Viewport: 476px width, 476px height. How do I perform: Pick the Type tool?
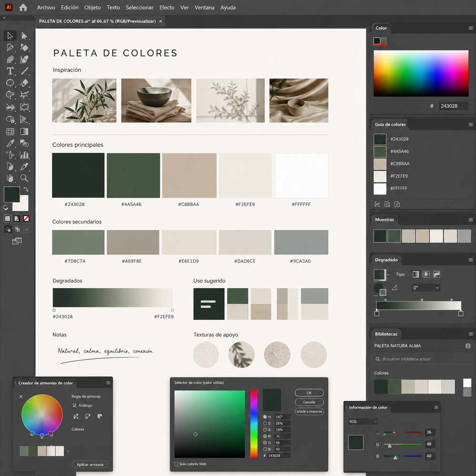[10, 71]
